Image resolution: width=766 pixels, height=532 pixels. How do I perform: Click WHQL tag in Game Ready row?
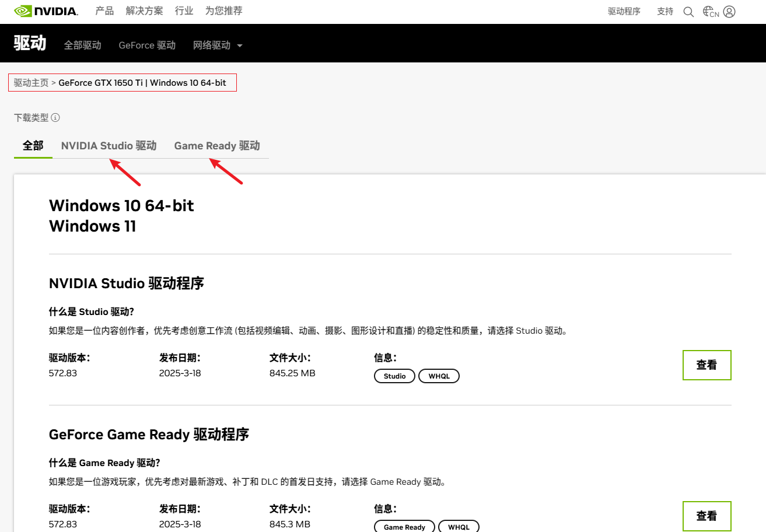point(459,527)
